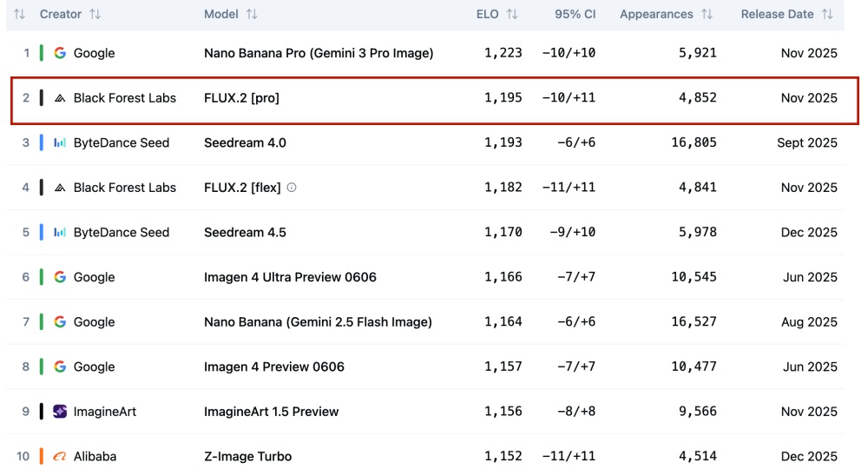Sort by Appearances column arrows
Screen dimensions: 868x476
[707, 15]
